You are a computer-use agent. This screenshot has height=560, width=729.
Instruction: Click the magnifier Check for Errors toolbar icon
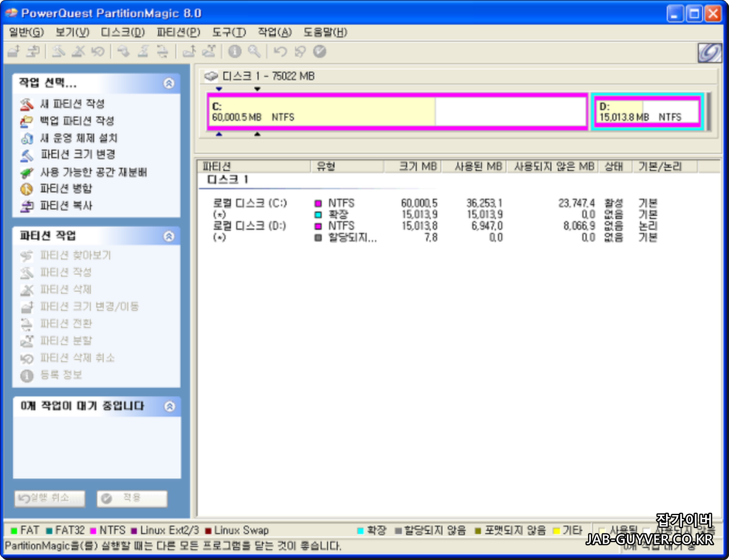[x=254, y=51]
